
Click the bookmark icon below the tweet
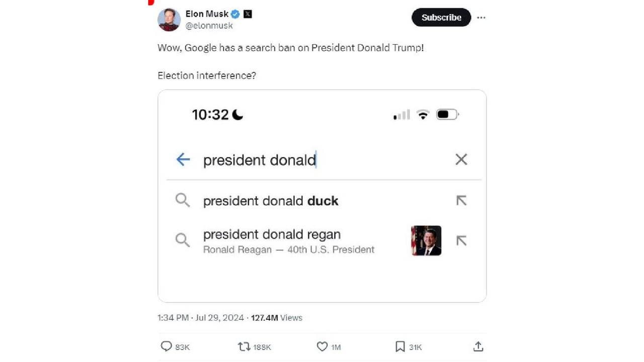click(399, 346)
